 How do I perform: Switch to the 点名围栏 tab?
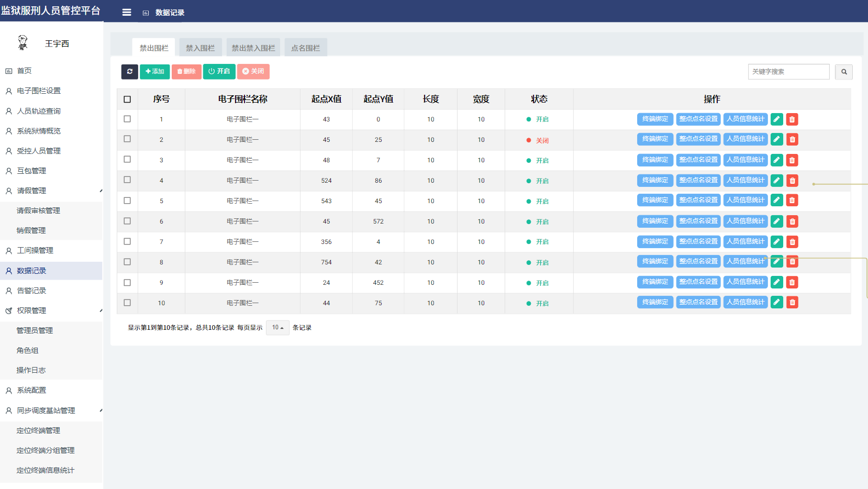pos(306,48)
